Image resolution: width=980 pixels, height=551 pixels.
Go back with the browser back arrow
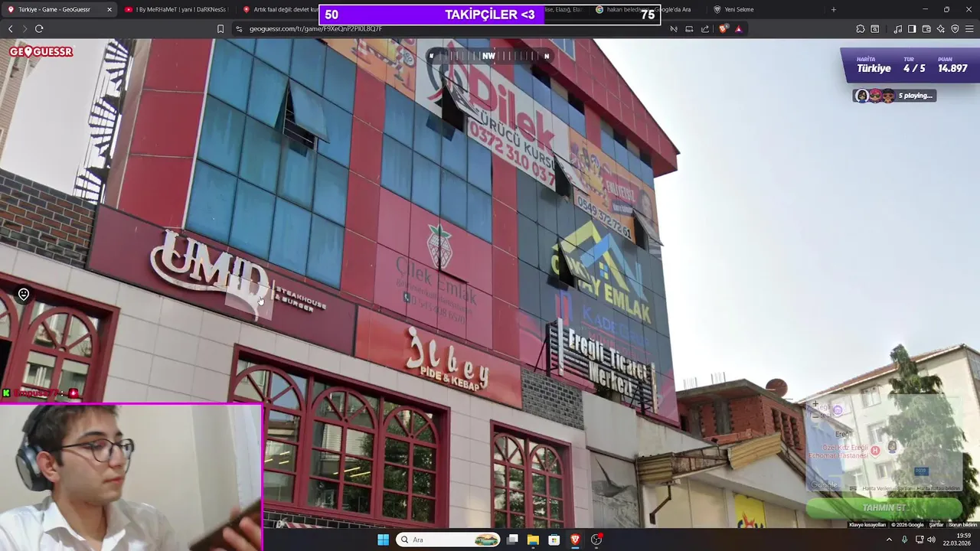[x=11, y=28]
